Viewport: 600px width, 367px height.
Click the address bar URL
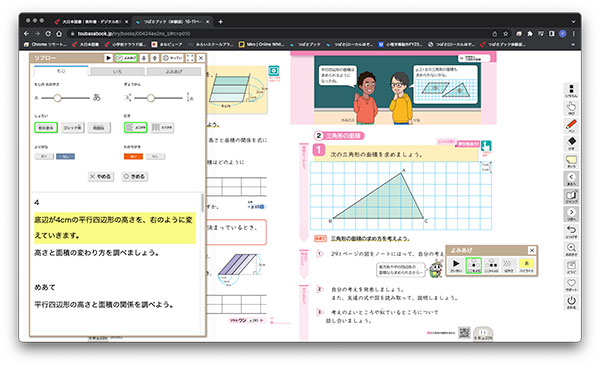click(x=134, y=34)
